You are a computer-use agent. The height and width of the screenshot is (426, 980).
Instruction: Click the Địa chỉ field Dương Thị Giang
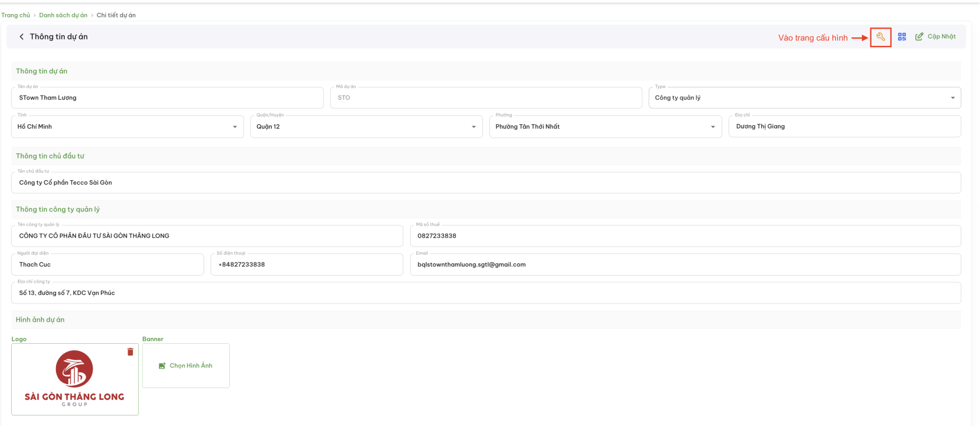[845, 126]
